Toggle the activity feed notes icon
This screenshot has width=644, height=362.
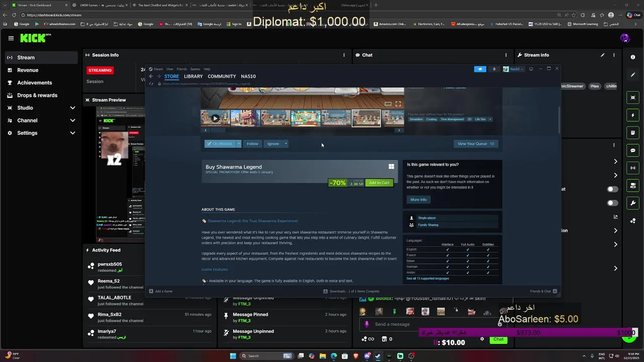click(633, 133)
